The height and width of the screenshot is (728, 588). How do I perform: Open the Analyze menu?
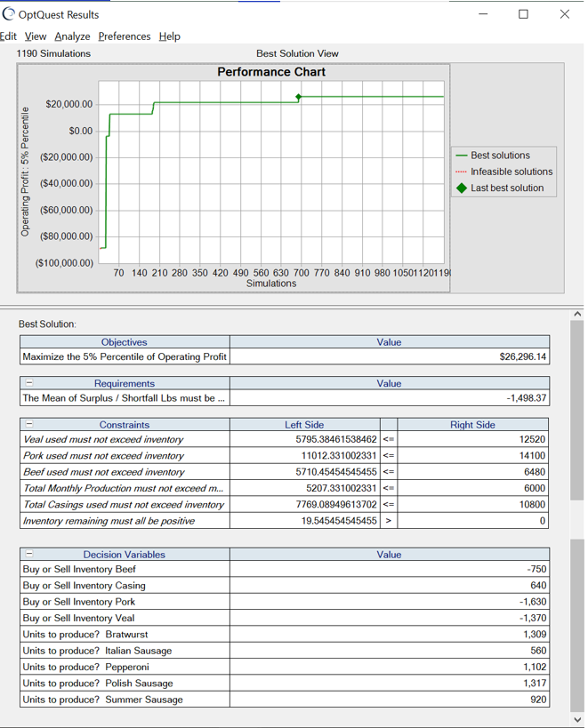coord(72,36)
